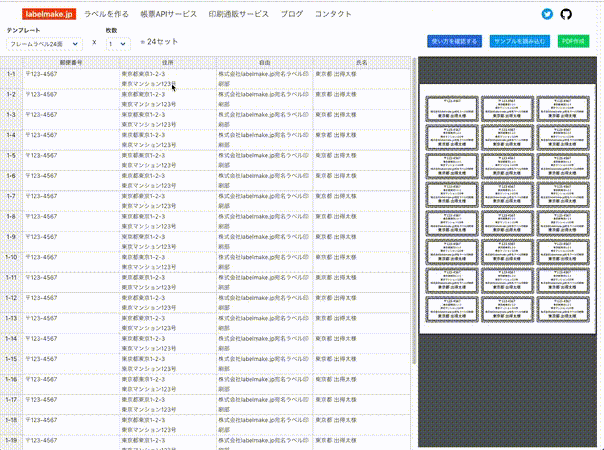Click the 住所 address cell in row 1-3

[168, 119]
